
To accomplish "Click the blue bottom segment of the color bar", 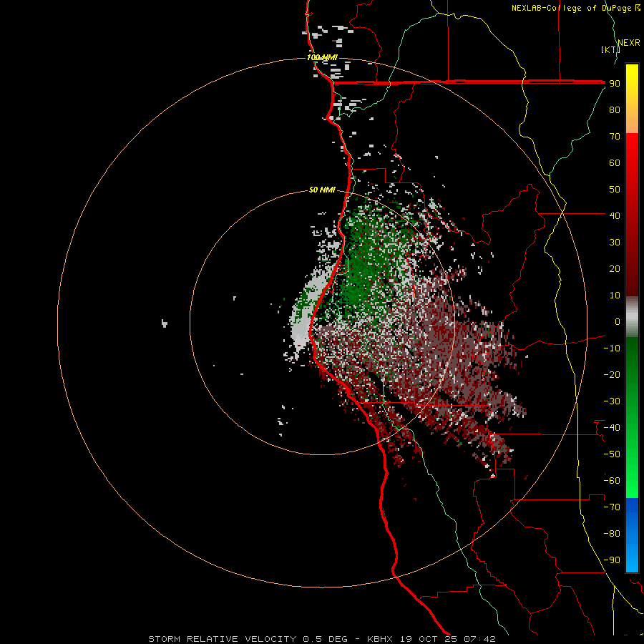I will coord(632,535).
